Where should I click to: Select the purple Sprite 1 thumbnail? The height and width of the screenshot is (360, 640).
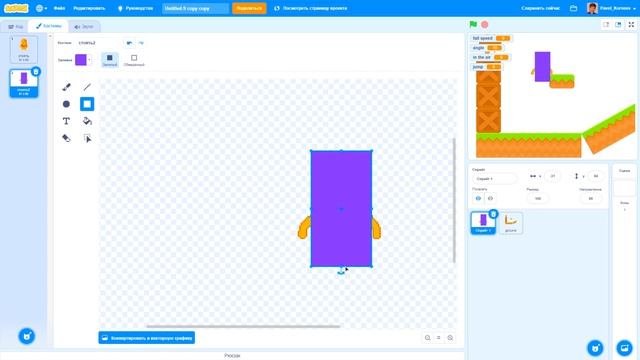pyautogui.click(x=483, y=223)
